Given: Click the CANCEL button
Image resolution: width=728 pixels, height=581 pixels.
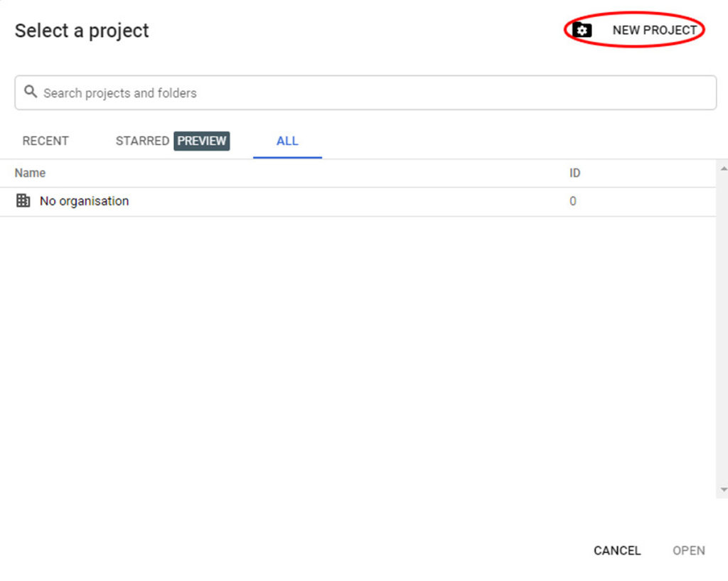Looking at the screenshot, I should (x=616, y=550).
